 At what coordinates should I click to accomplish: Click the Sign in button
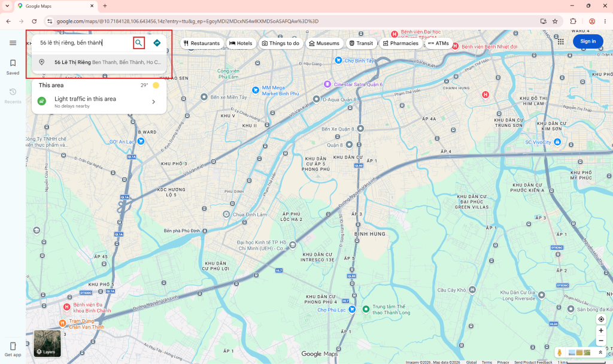588,41
